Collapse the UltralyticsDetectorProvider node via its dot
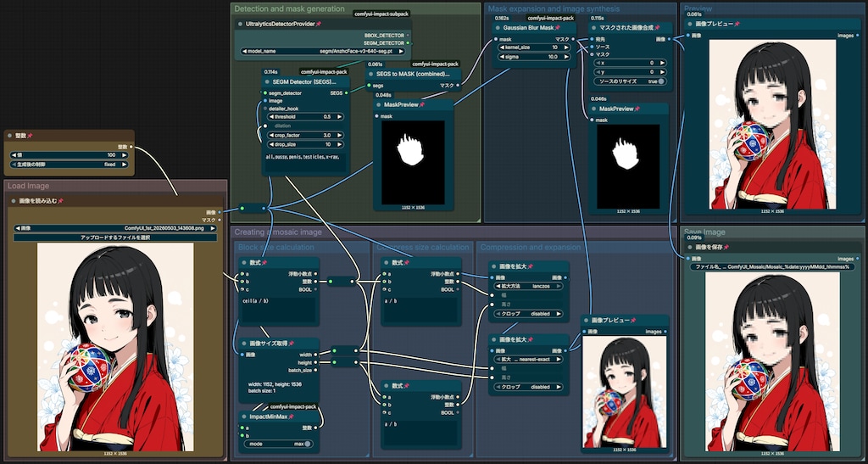Image resolution: width=868 pixels, height=464 pixels. pos(240,25)
